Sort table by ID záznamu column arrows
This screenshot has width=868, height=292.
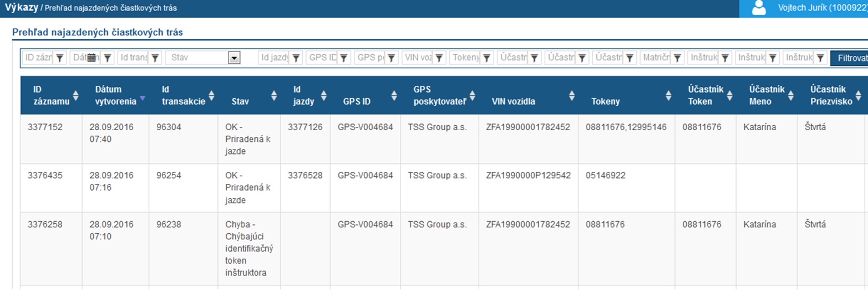(x=76, y=95)
